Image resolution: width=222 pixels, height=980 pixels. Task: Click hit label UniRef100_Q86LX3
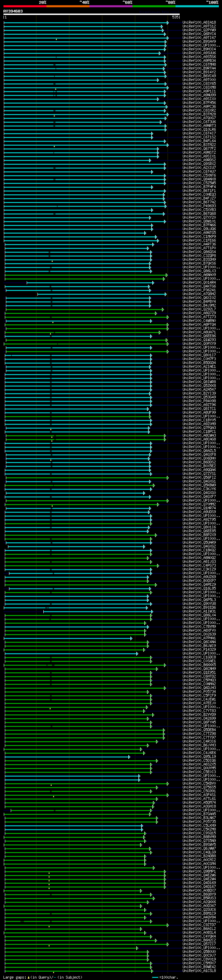click(199, 271)
